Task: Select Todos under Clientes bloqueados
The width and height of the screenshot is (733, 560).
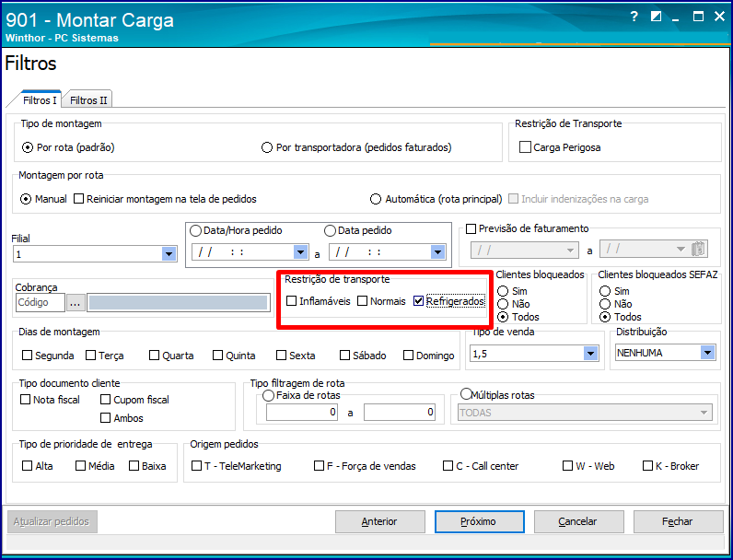Action: [503, 317]
